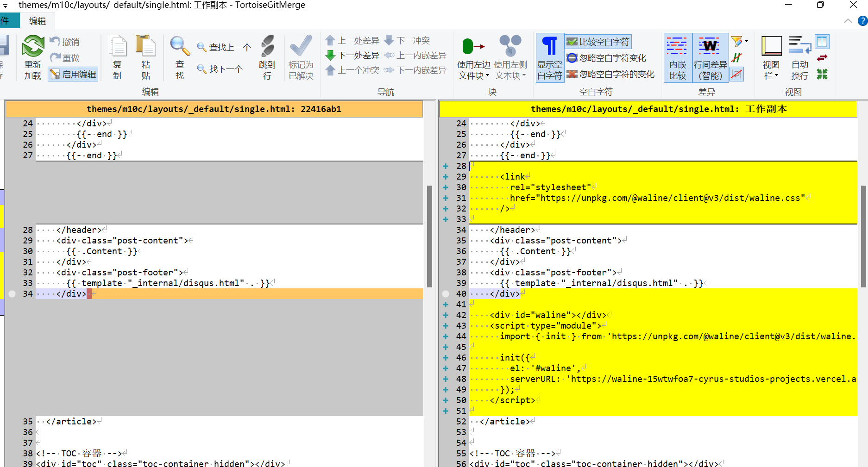Toggle 行间差异(智能) word diff
The height and width of the screenshot is (467, 868).
pos(711,57)
